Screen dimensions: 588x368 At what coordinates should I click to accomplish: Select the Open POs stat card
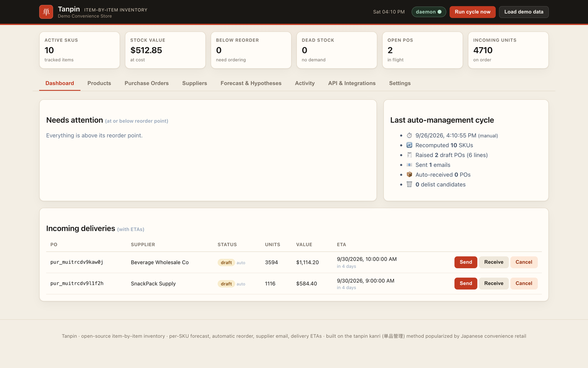coord(423,50)
